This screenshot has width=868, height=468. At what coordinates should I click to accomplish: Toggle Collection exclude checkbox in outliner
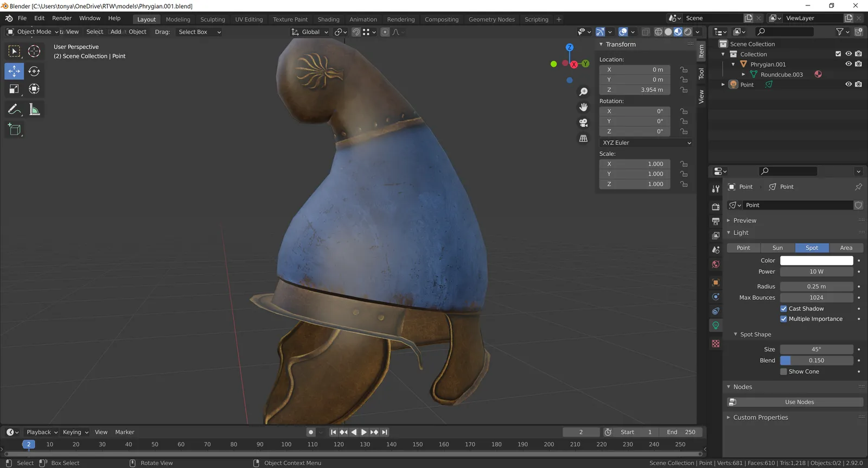pyautogui.click(x=838, y=54)
